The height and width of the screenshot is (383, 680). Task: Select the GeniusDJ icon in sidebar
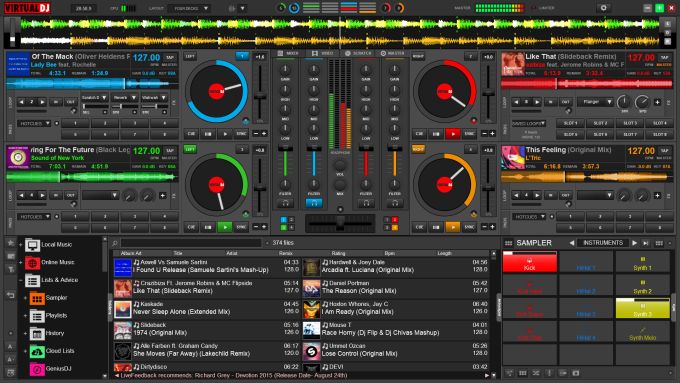coord(37,369)
